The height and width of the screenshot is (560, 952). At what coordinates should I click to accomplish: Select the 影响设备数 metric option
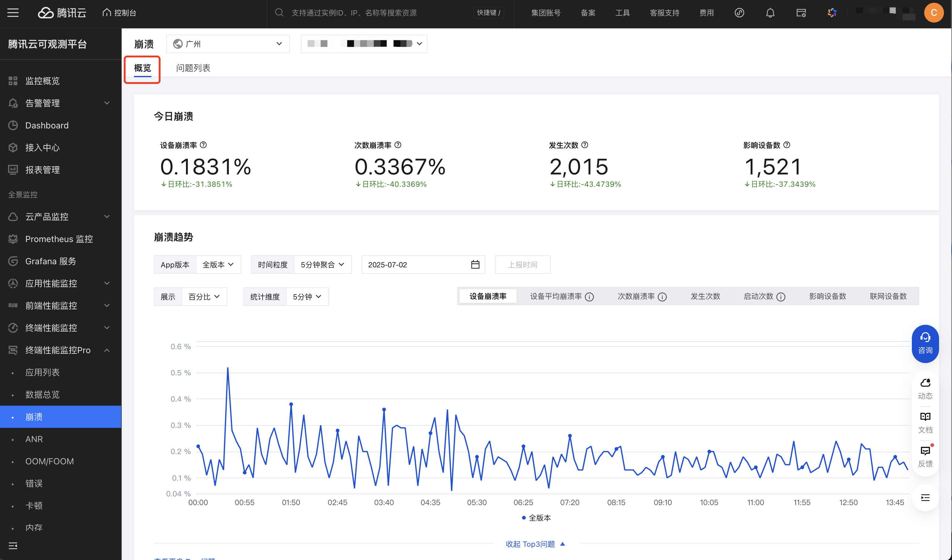[827, 296]
